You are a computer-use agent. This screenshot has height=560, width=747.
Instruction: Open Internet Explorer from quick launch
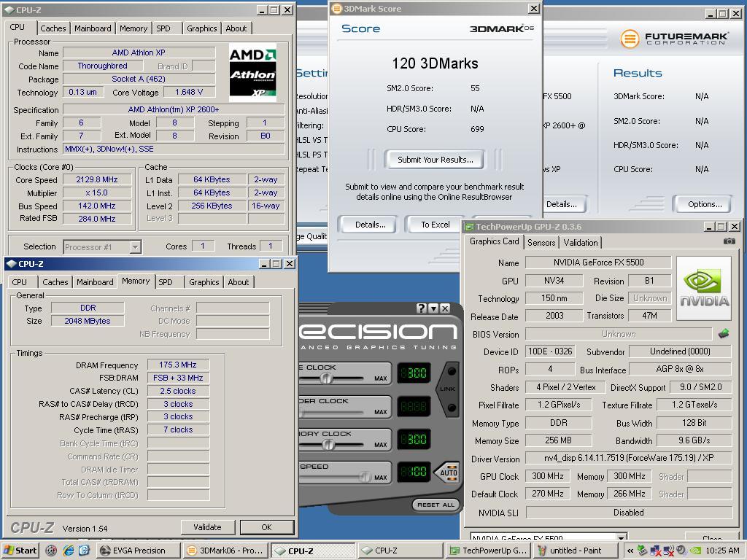point(68,551)
